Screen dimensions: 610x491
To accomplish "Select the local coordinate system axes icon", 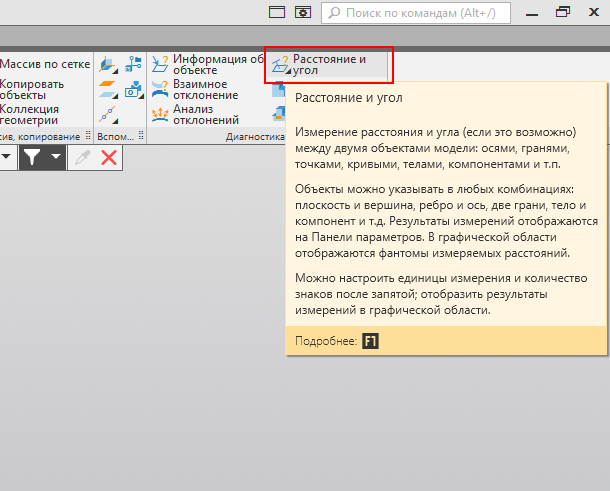I will tap(108, 65).
